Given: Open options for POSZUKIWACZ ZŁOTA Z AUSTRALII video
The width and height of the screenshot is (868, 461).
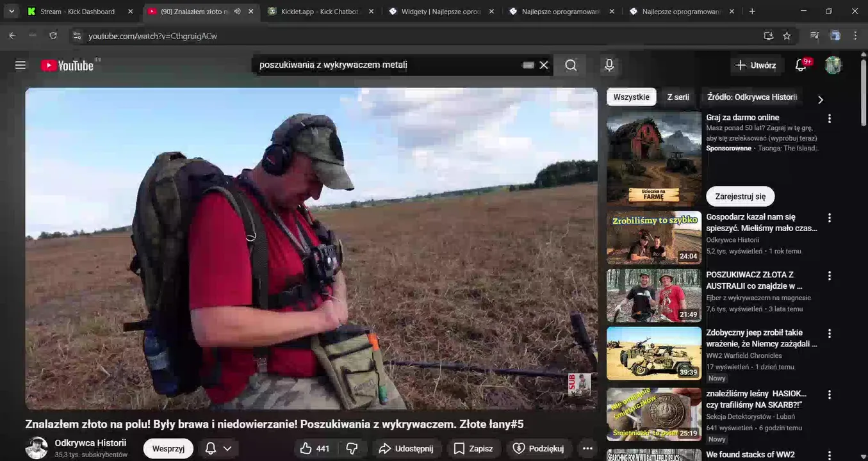Looking at the screenshot, I should [830, 275].
